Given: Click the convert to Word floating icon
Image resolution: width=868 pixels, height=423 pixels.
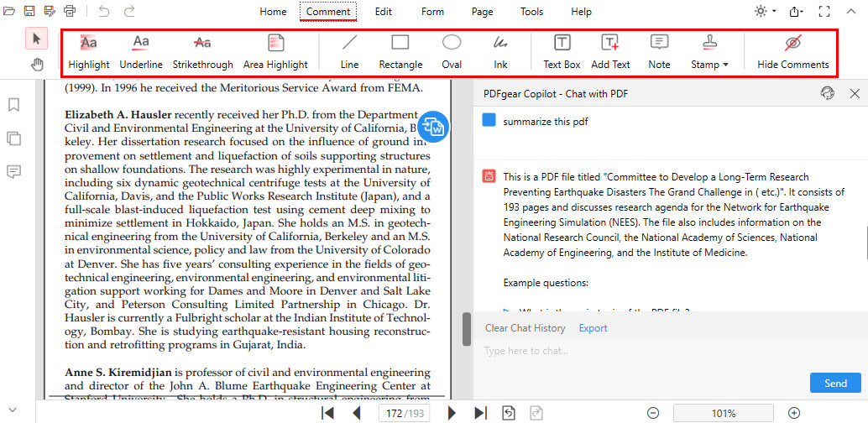Looking at the screenshot, I should click(433, 127).
